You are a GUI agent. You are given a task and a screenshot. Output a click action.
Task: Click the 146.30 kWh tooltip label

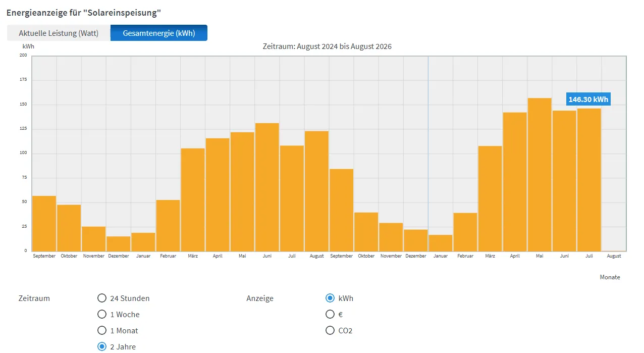(588, 99)
